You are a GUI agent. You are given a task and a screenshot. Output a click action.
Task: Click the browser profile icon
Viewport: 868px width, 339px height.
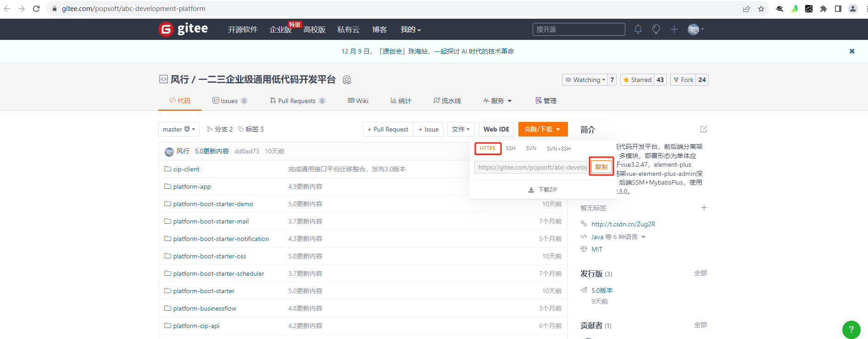(853, 9)
